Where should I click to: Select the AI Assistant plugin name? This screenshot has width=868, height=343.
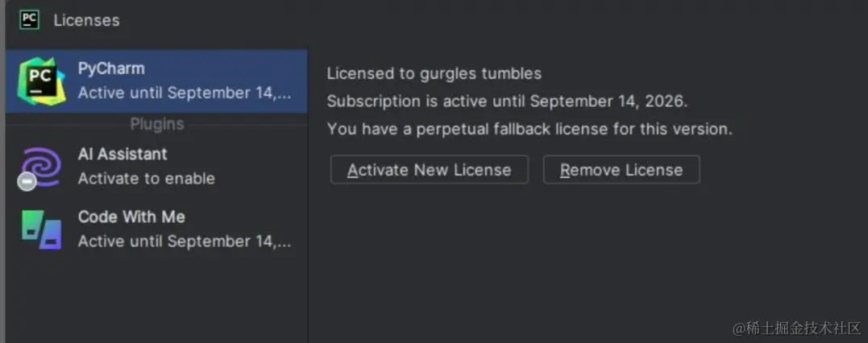[123, 154]
